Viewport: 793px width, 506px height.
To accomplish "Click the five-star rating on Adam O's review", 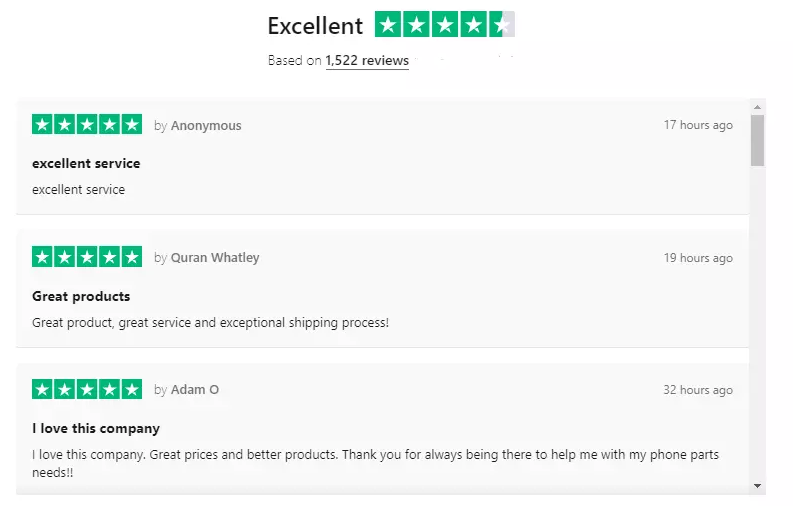I will click(87, 389).
